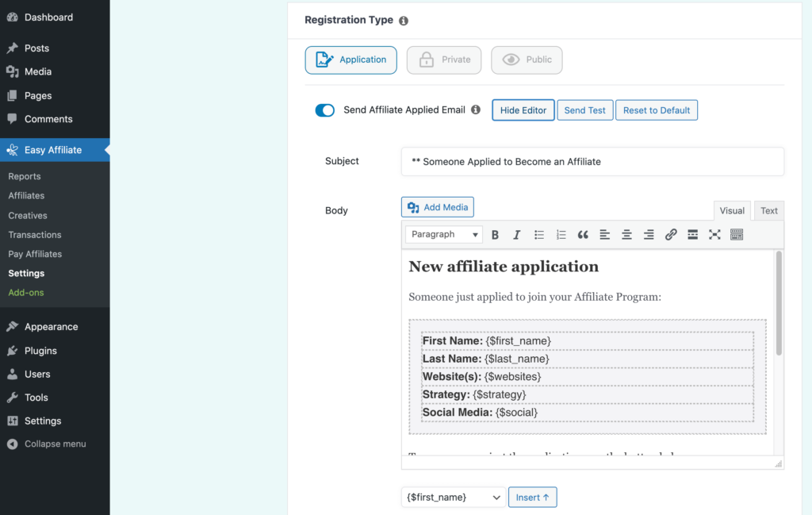The width and height of the screenshot is (812, 515).
Task: Insert a blockquote
Action: (x=583, y=234)
